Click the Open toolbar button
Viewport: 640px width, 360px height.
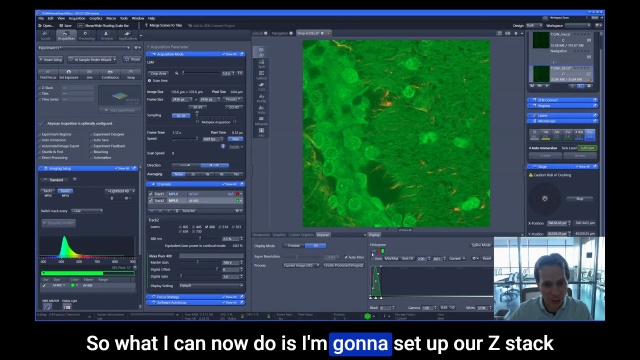click(x=46, y=26)
